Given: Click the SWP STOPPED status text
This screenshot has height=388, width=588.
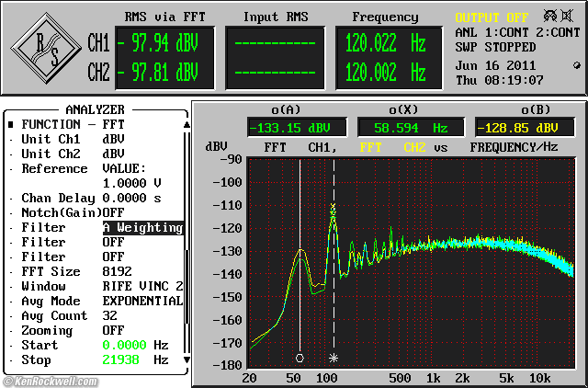Looking at the screenshot, I should pyautogui.click(x=495, y=47).
